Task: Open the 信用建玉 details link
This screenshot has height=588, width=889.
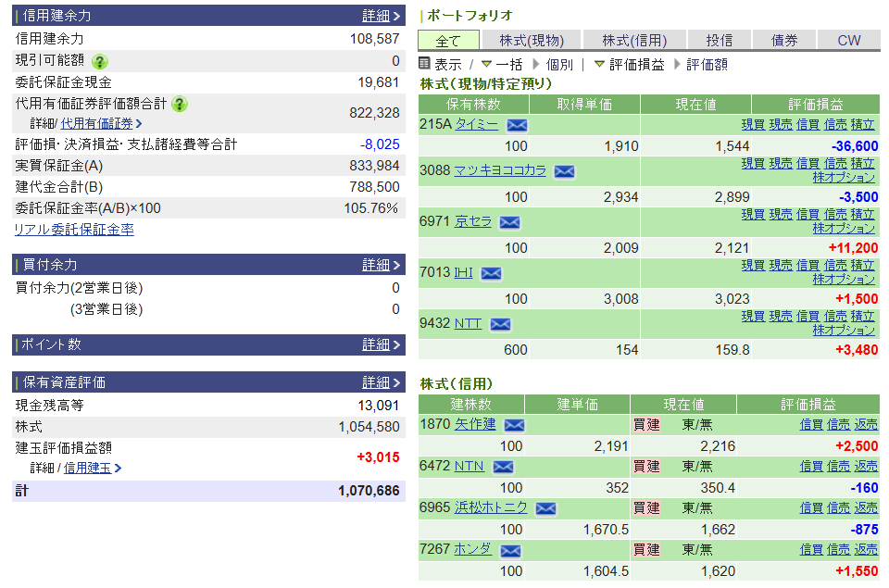Action: 88,468
